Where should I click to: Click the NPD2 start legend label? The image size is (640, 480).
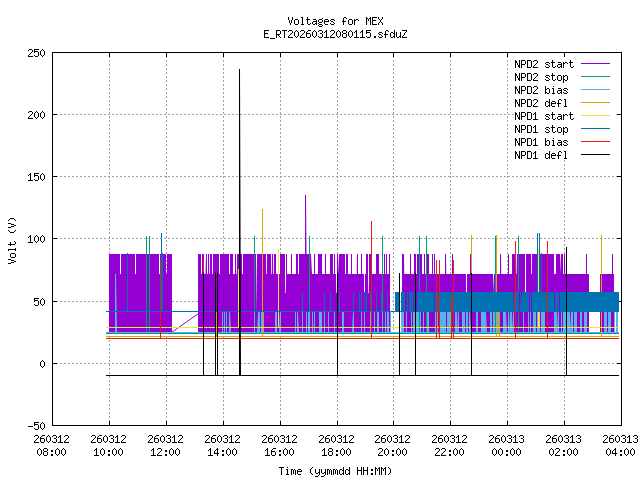[x=542, y=64]
